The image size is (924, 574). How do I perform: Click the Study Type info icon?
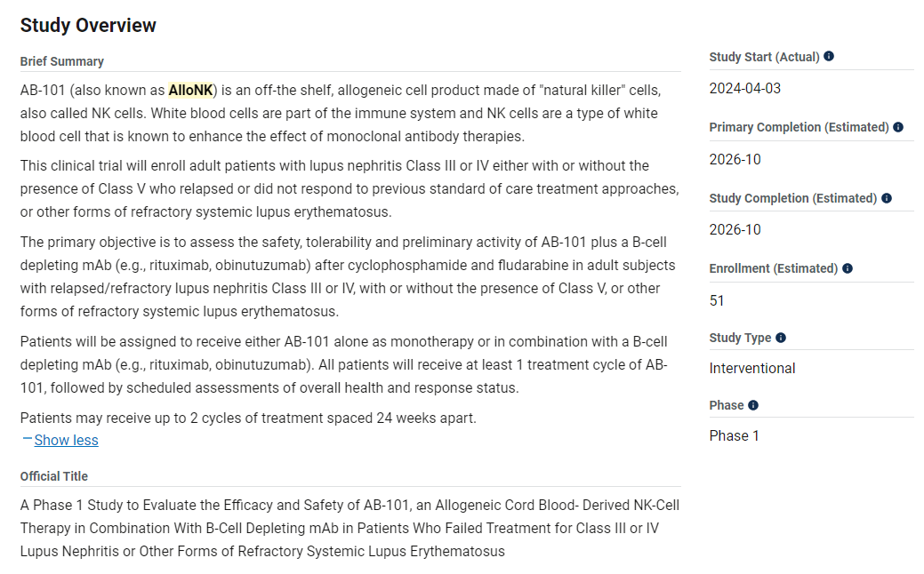pyautogui.click(x=781, y=338)
